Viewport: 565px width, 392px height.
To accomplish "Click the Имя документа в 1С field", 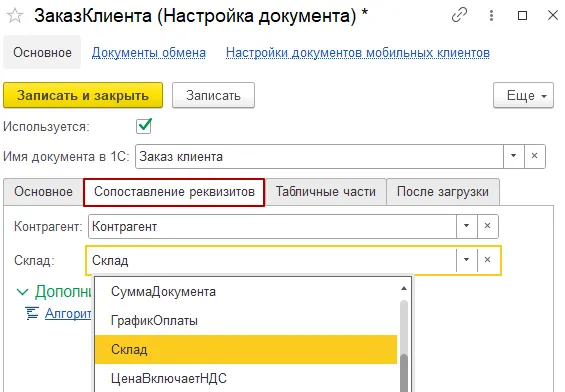I will [319, 156].
